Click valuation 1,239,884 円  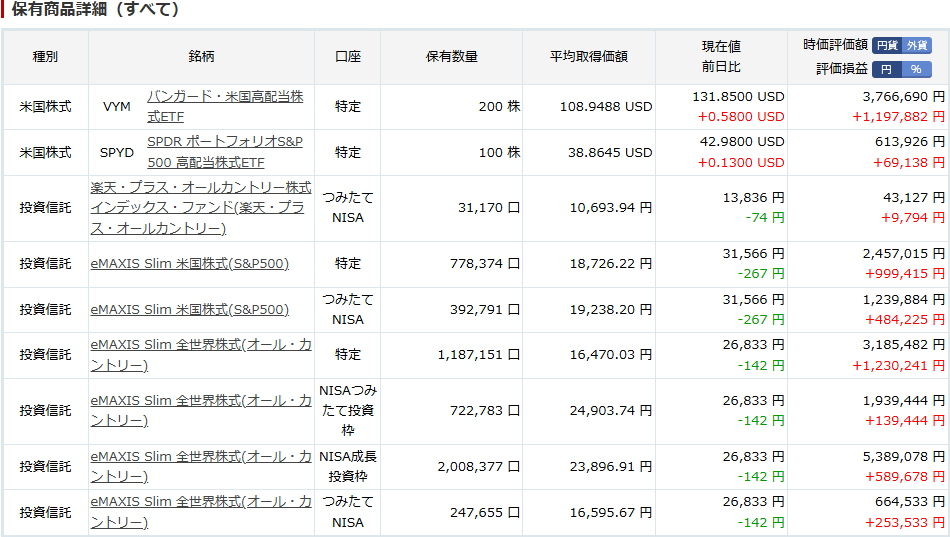point(904,300)
